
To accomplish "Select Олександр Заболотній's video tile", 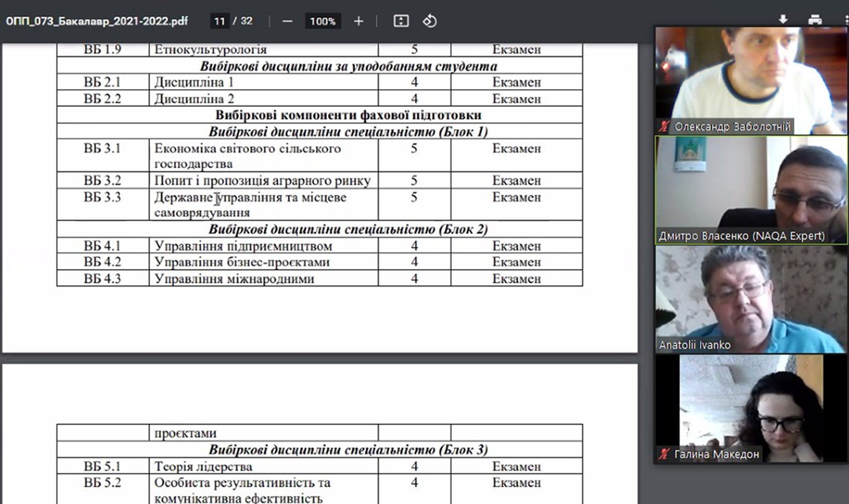I will coord(752,81).
